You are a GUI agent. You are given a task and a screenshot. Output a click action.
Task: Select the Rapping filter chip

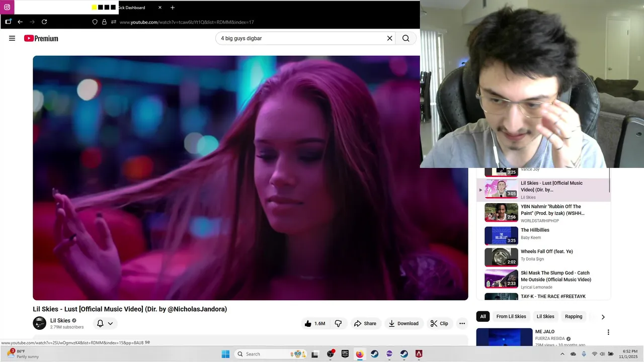(x=574, y=316)
